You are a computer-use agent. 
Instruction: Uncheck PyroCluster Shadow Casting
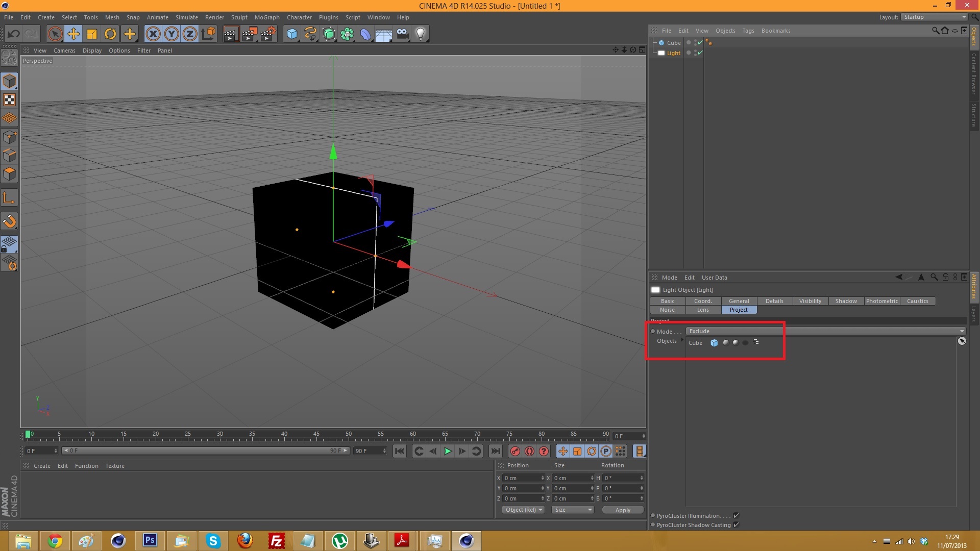[x=736, y=525]
